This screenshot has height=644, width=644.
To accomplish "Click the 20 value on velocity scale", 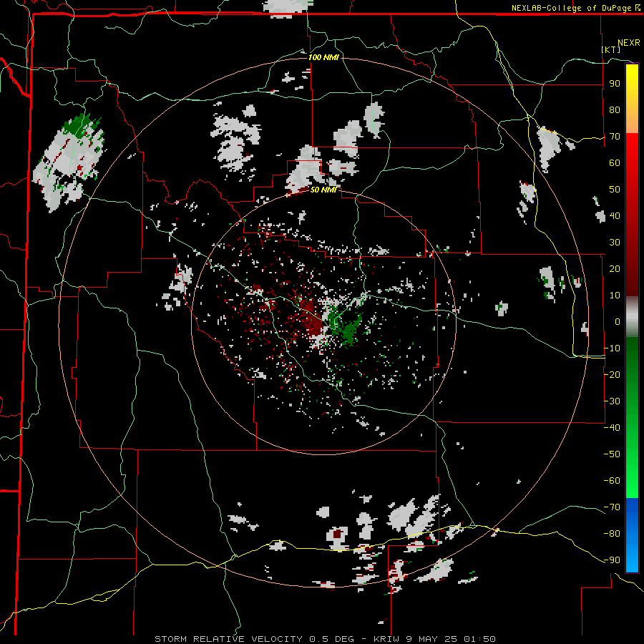I will pos(615,268).
